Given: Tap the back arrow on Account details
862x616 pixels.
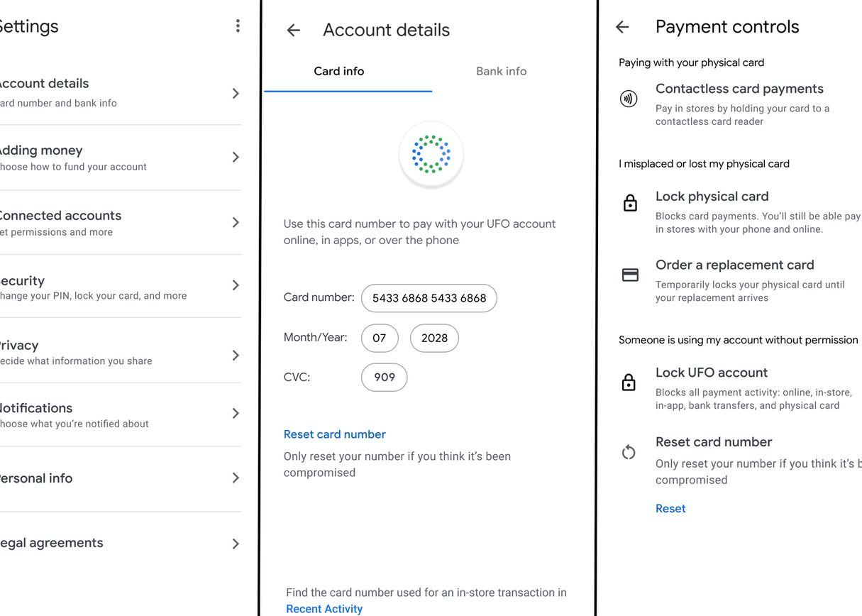Looking at the screenshot, I should (x=293, y=30).
